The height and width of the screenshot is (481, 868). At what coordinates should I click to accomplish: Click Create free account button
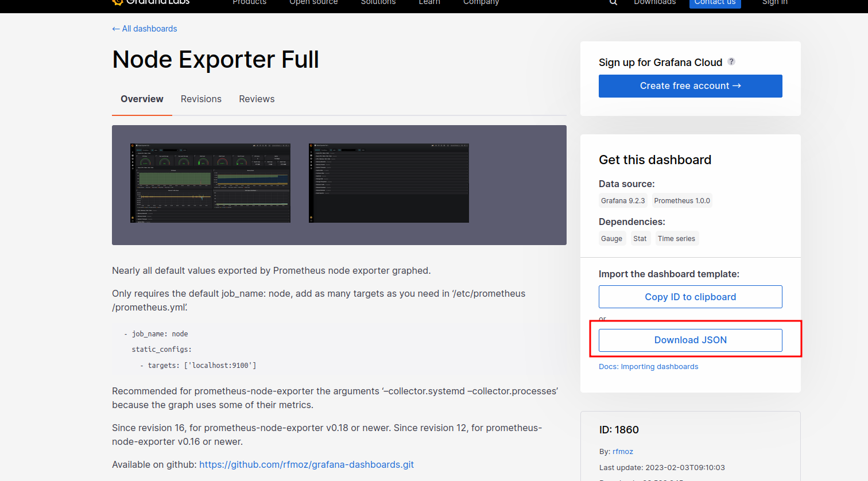690,86
